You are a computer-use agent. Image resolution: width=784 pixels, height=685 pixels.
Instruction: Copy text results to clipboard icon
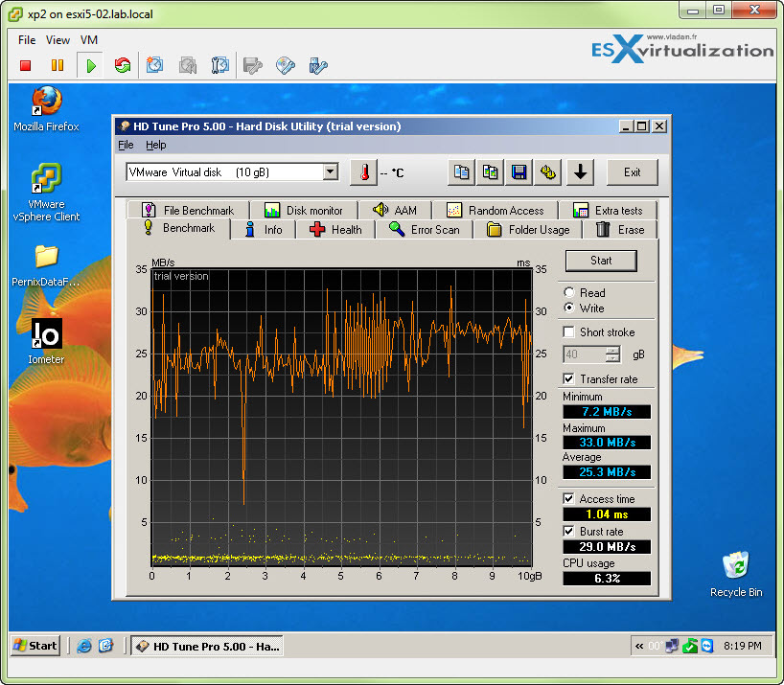point(461,172)
